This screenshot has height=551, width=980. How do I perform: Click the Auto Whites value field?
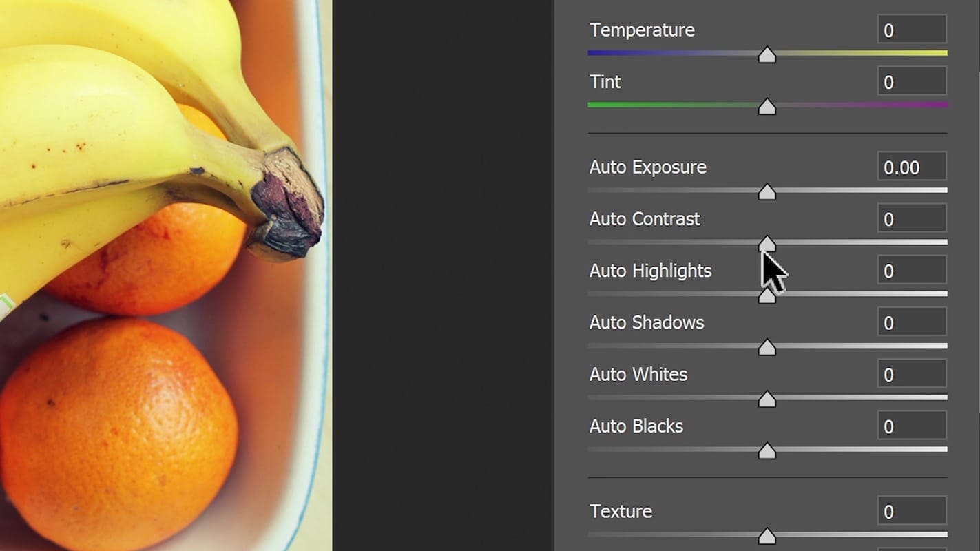911,373
